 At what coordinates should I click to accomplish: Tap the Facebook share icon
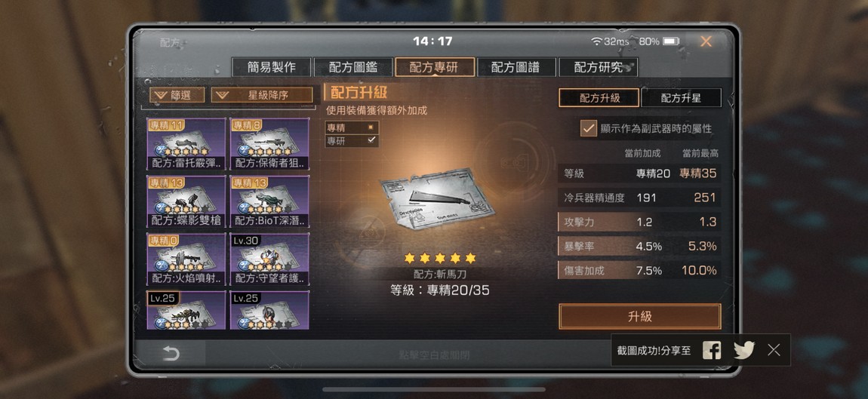(x=711, y=350)
